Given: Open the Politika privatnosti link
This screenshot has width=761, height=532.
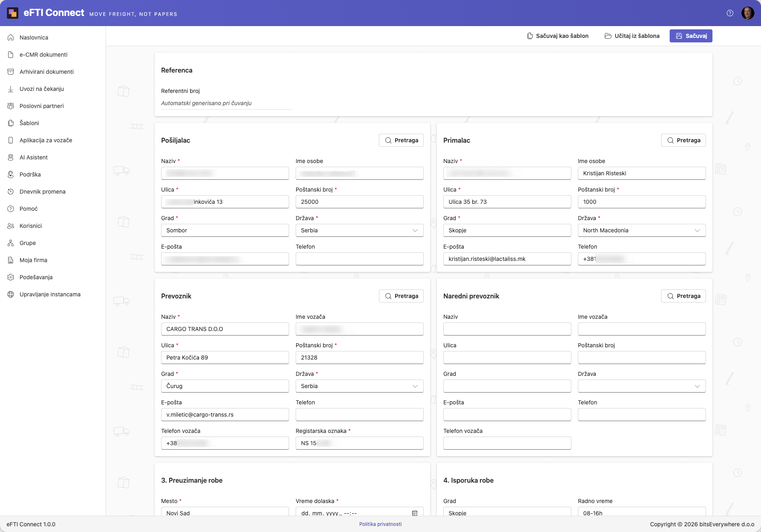Looking at the screenshot, I should click(x=380, y=524).
